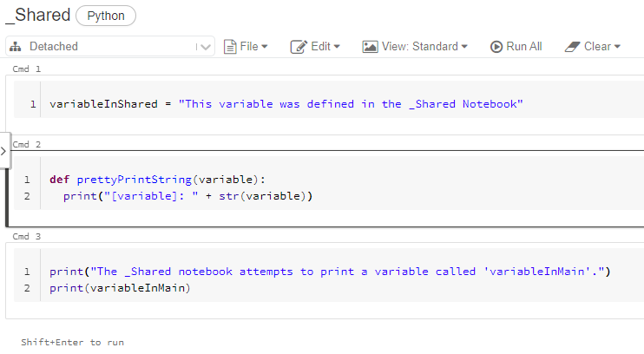Open the File menu
Image resolution: width=644 pixels, height=354 pixels.
click(246, 46)
